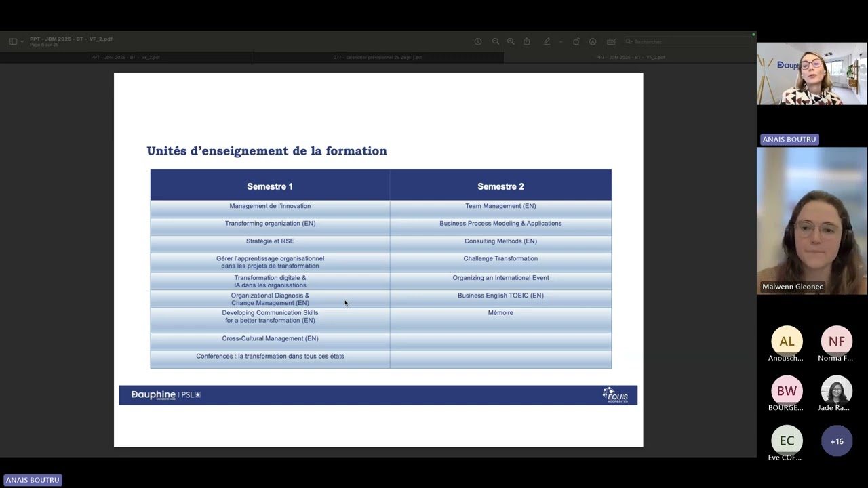This screenshot has width=868, height=488.
Task: Click Transformation digitale & IA cell
Action: [270, 281]
